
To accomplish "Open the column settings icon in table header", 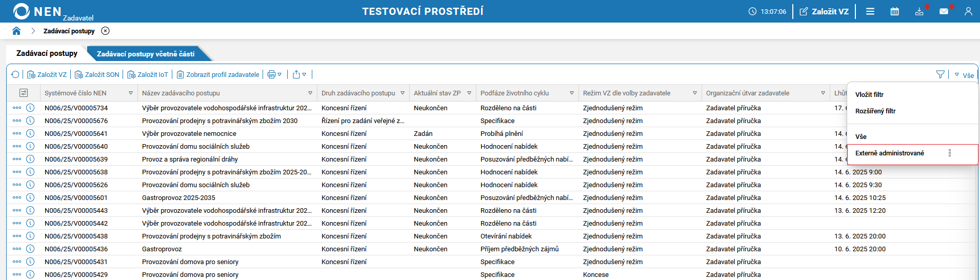I will (24, 93).
